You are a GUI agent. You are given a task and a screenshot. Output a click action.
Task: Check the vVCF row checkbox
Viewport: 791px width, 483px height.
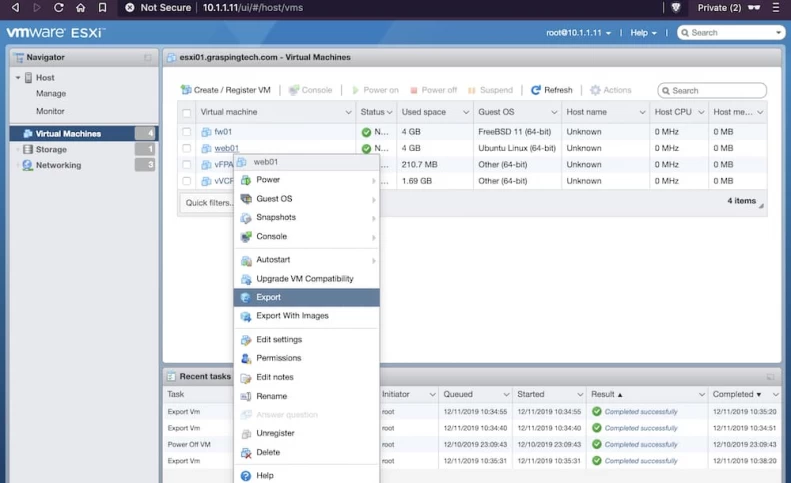[187, 181]
